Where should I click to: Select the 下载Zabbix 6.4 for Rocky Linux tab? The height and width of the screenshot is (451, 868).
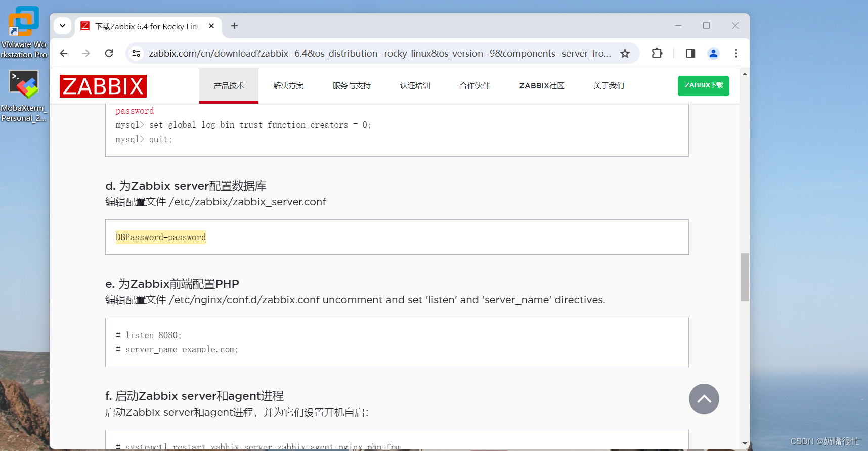(147, 26)
